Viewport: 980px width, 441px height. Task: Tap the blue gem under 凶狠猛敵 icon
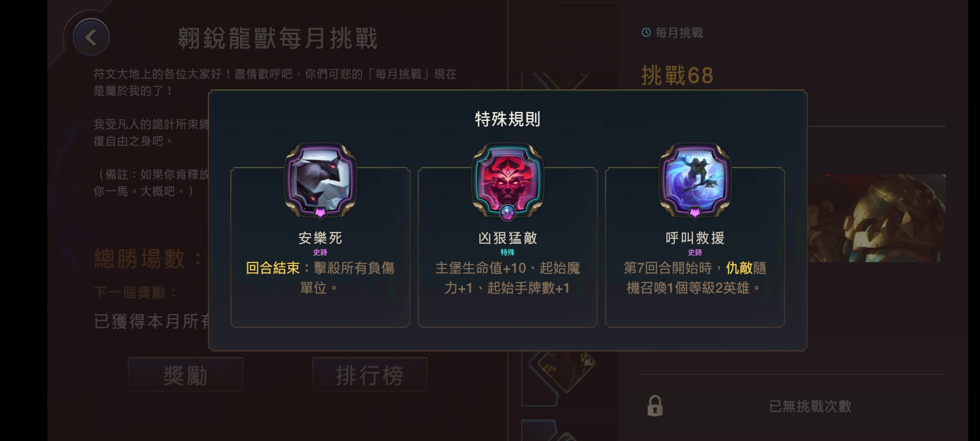(508, 213)
